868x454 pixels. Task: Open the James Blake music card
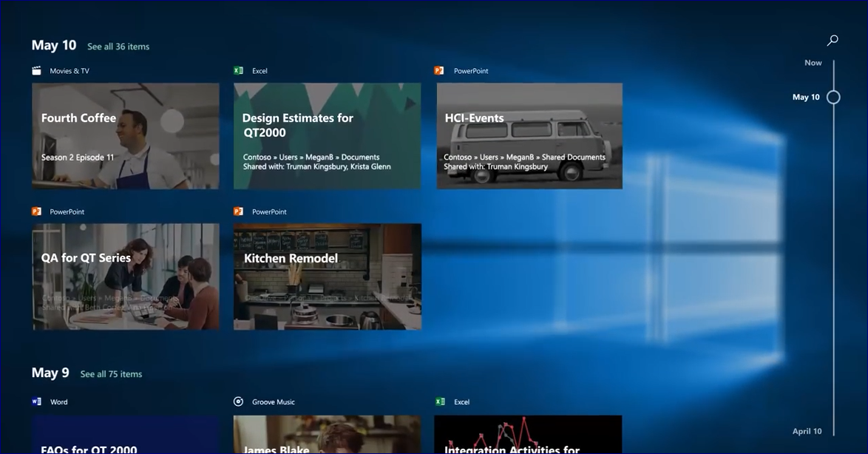(327, 436)
